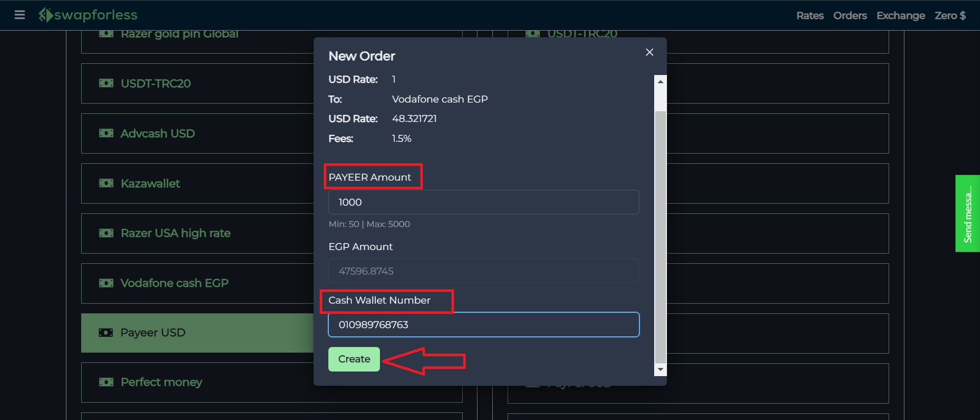Click the money icon beside Payeer USD
Screen dimensions: 980x420
point(106,333)
